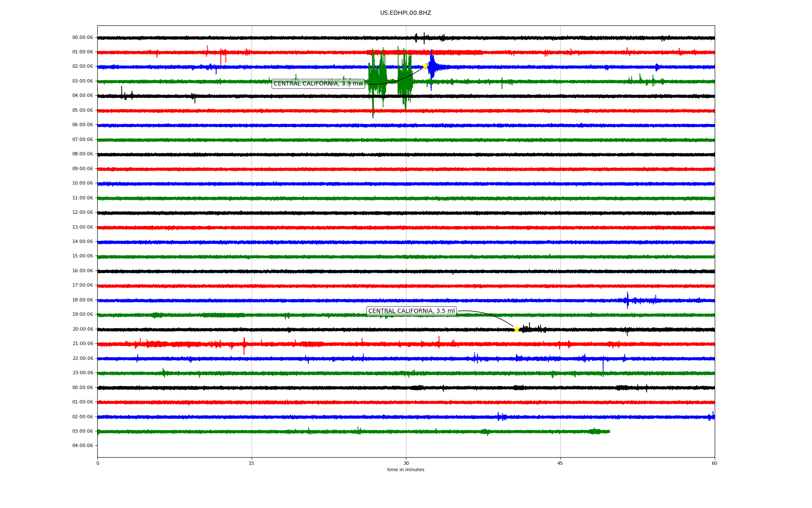Select the CENTRAL CALIFORNIA, 3.9 mw annotation label
The height and width of the screenshot is (508, 812).
click(x=318, y=84)
